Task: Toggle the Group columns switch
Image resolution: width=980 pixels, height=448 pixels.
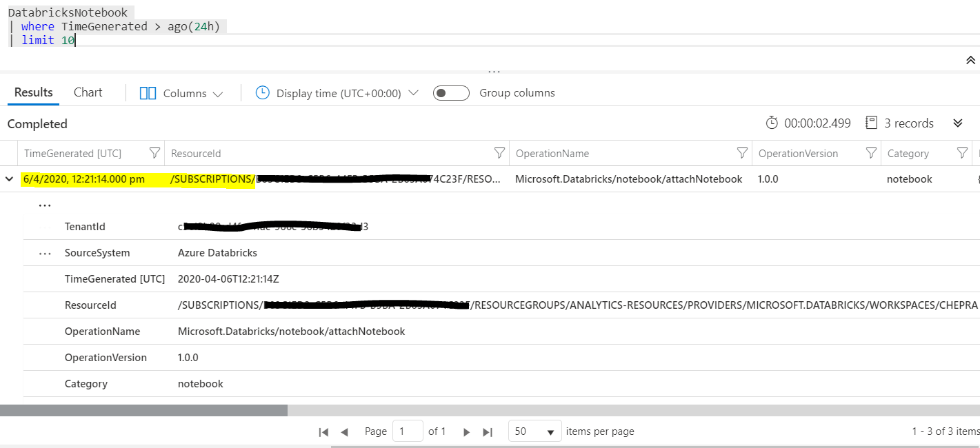Action: coord(451,93)
